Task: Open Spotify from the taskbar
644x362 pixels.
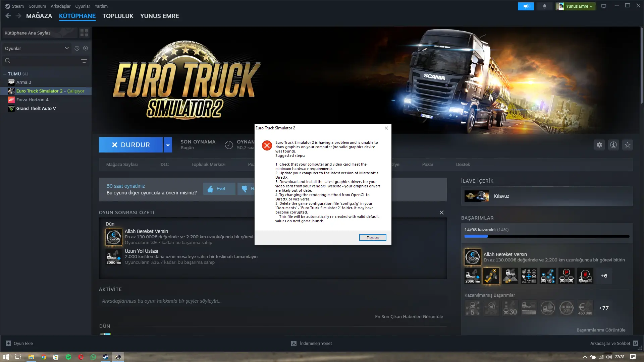Action: (68, 357)
